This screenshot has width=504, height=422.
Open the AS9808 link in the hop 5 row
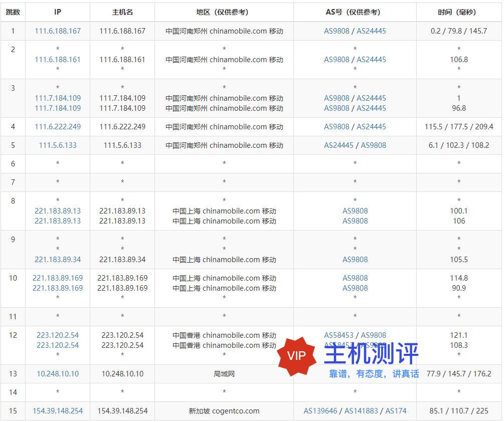click(x=374, y=145)
